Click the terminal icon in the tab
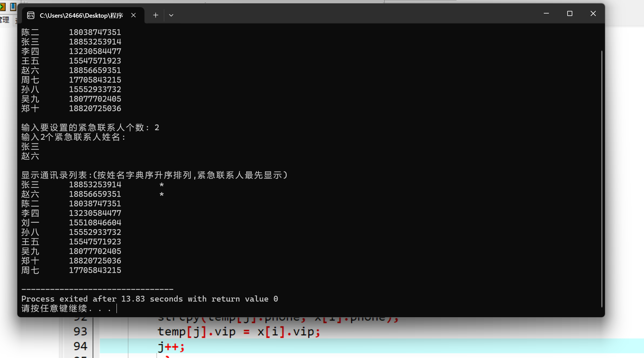The width and height of the screenshot is (644, 358). [x=31, y=15]
